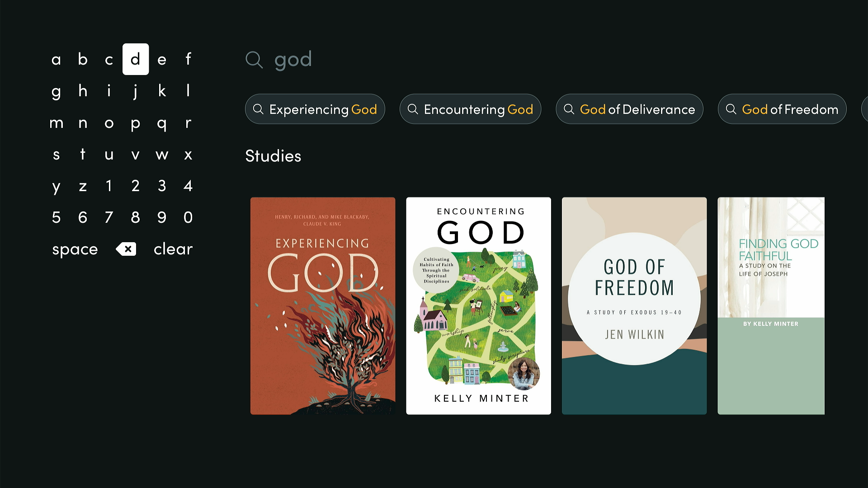
Task: Tap the number '2' key
Action: point(136,186)
